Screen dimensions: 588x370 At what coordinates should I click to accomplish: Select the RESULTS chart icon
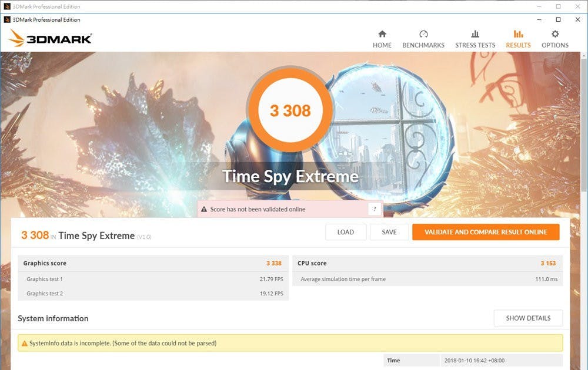pyautogui.click(x=518, y=34)
